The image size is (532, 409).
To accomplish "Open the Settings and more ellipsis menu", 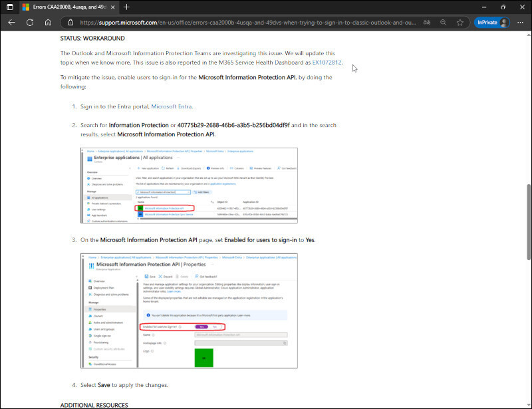I will tap(520, 23).
